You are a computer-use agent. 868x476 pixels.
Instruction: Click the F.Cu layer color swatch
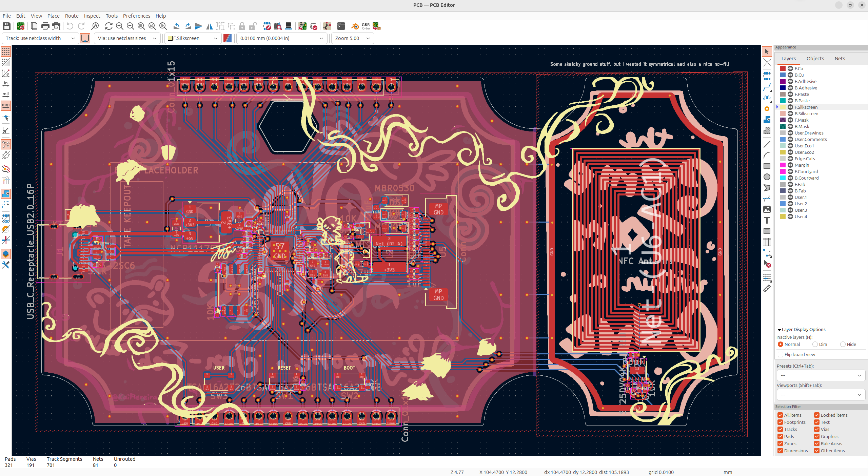[x=783, y=68]
